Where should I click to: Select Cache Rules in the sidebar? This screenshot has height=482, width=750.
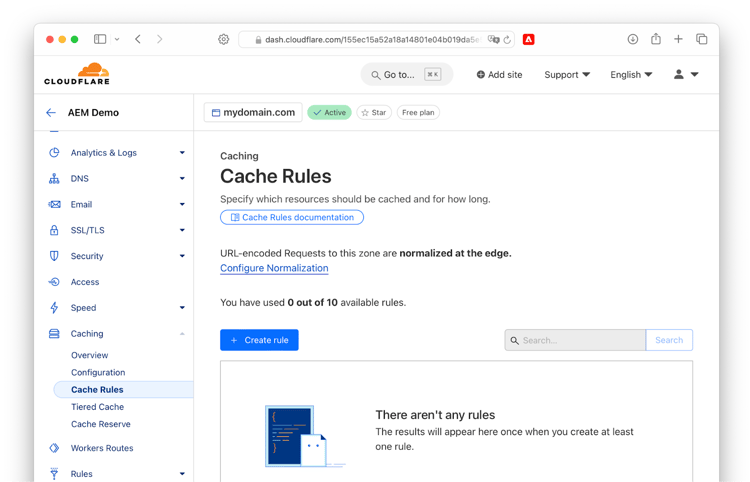123,390
